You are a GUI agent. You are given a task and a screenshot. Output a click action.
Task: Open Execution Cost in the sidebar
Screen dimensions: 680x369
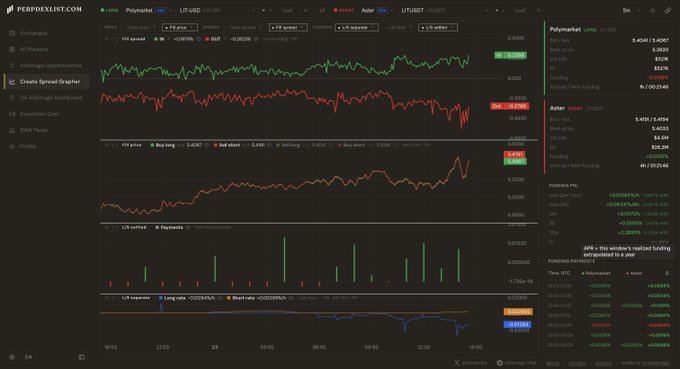pyautogui.click(x=46, y=114)
